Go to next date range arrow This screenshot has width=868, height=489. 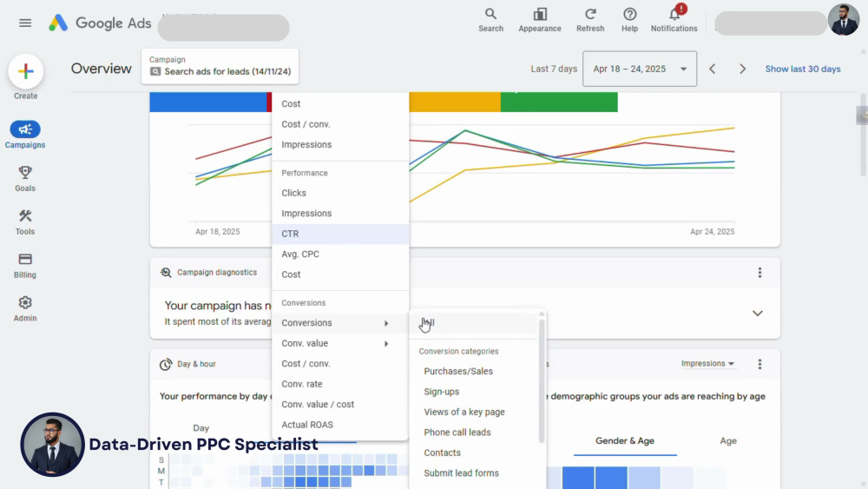click(x=742, y=69)
